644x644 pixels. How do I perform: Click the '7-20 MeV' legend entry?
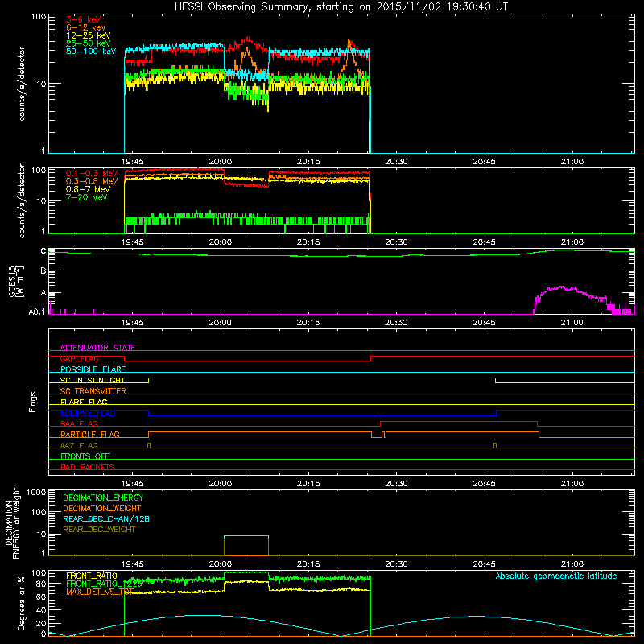tap(86, 197)
